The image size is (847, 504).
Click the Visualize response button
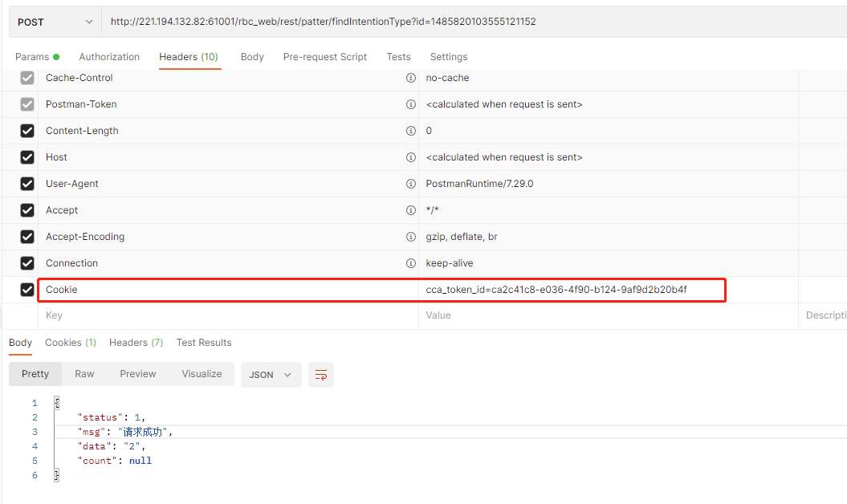click(202, 374)
